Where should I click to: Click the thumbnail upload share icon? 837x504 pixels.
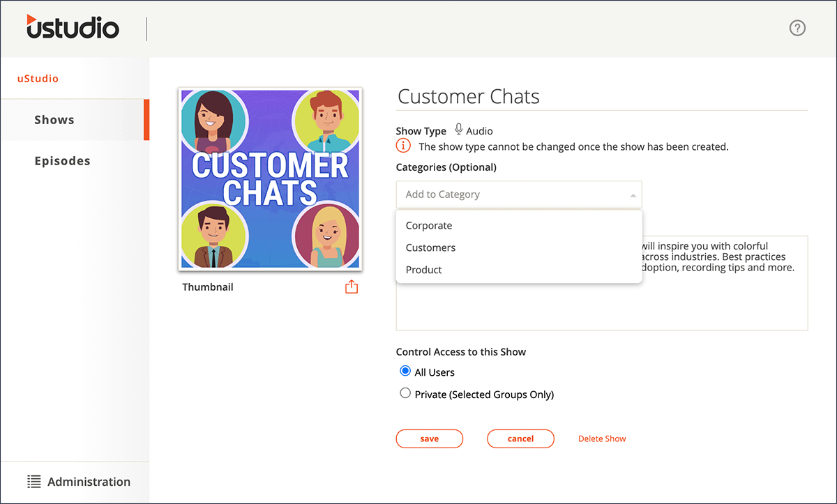(x=352, y=287)
